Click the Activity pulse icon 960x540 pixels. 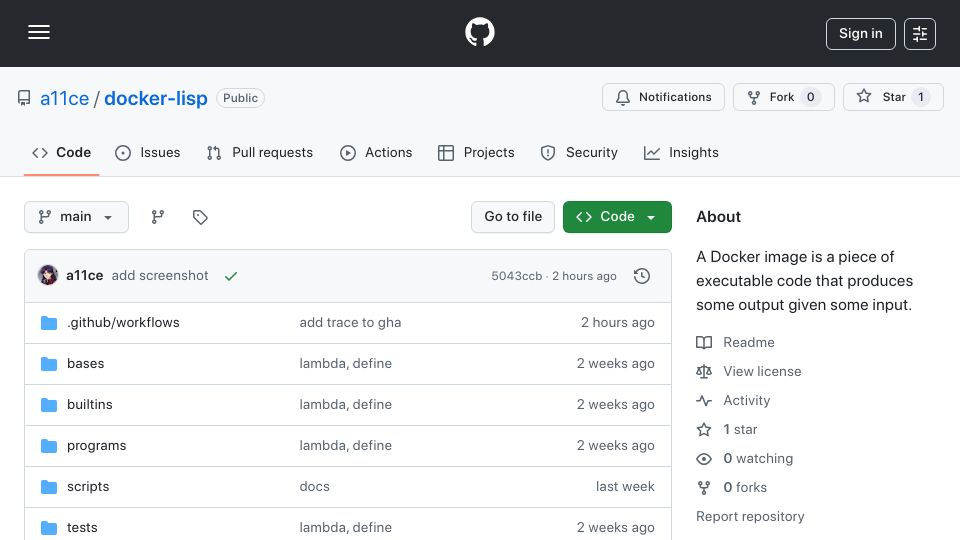704,400
